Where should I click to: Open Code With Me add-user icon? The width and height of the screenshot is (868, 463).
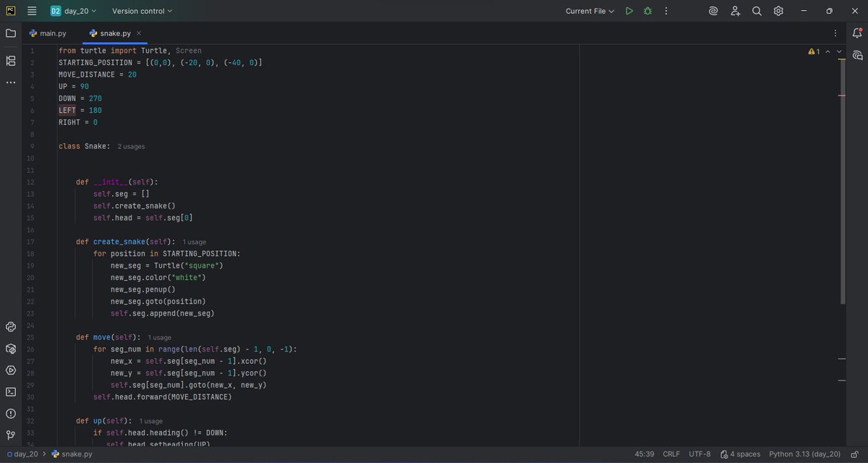pos(735,11)
